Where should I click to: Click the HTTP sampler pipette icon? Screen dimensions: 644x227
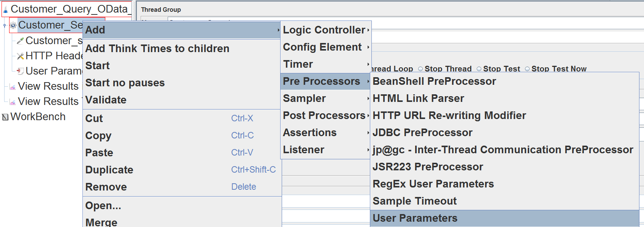click(21, 41)
